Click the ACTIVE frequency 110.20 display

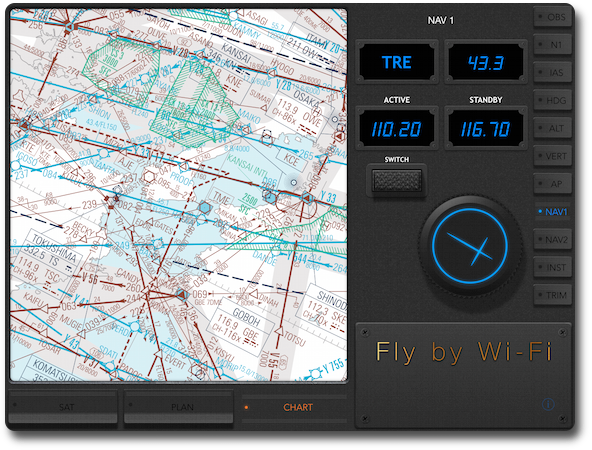[x=396, y=129]
